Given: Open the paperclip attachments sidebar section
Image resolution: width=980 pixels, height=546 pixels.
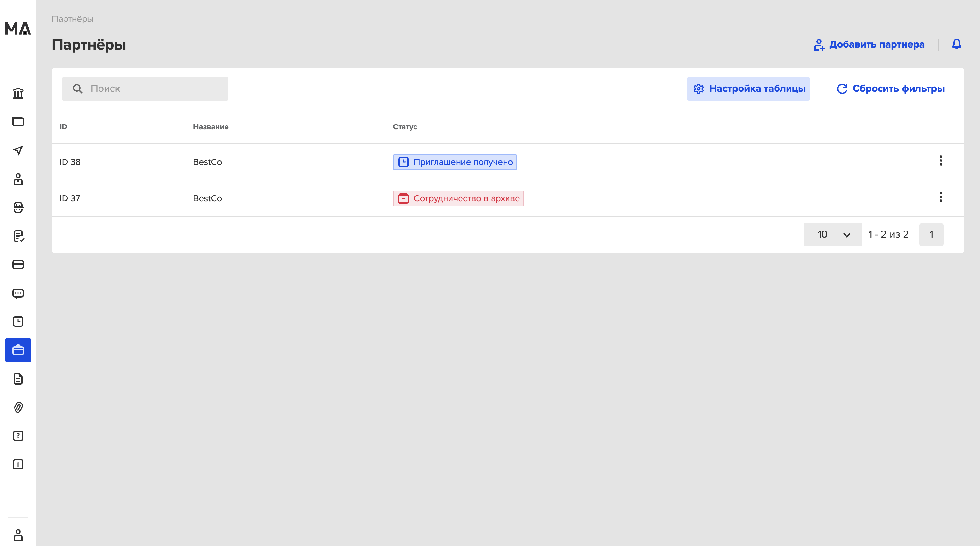Looking at the screenshot, I should [18, 408].
